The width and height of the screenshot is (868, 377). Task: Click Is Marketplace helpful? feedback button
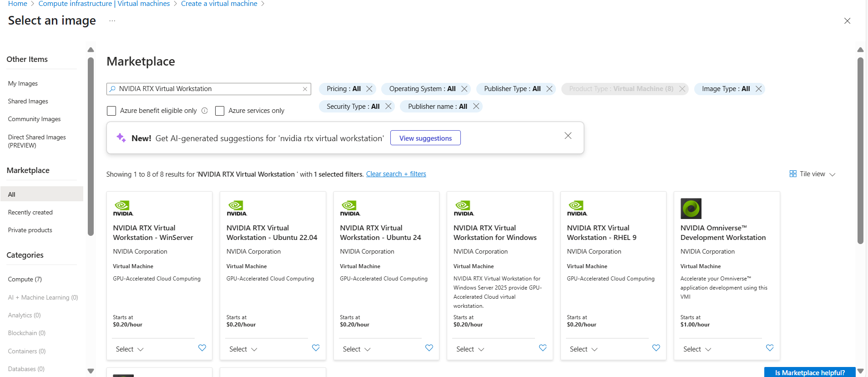click(x=810, y=372)
